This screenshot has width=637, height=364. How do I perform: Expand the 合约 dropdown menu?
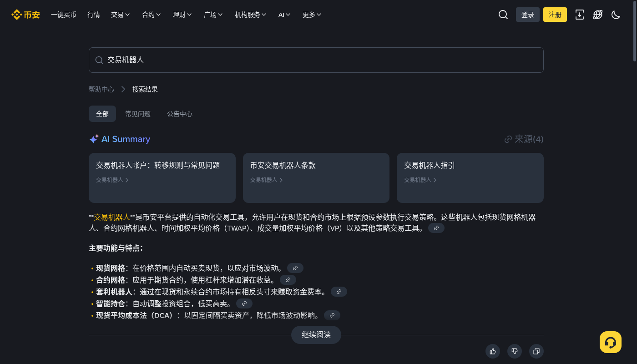click(152, 15)
